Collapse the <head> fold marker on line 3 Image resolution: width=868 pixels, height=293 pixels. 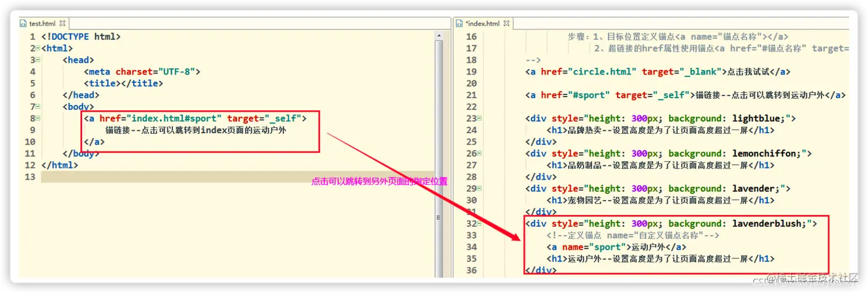38,60
